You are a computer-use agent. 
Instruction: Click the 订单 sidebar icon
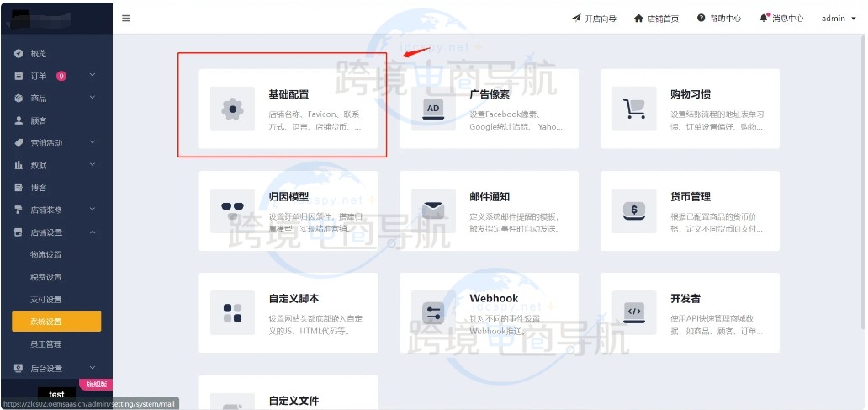click(x=19, y=76)
